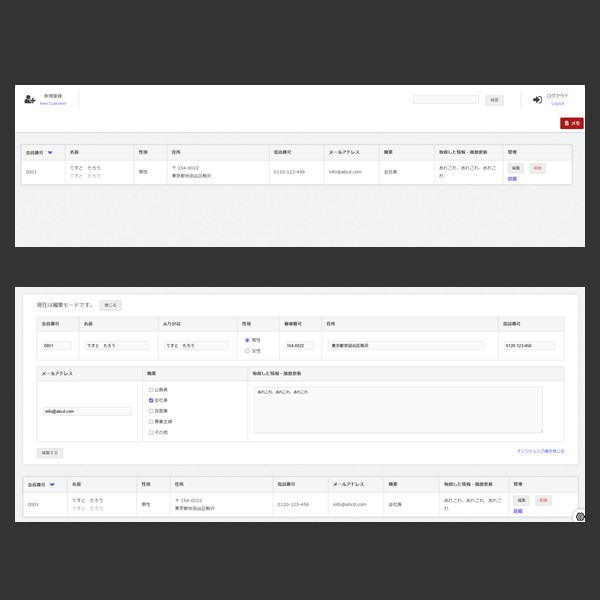This screenshot has height=600, width=600.
Task: Select the 男性 gender radio button
Action: tap(247, 340)
